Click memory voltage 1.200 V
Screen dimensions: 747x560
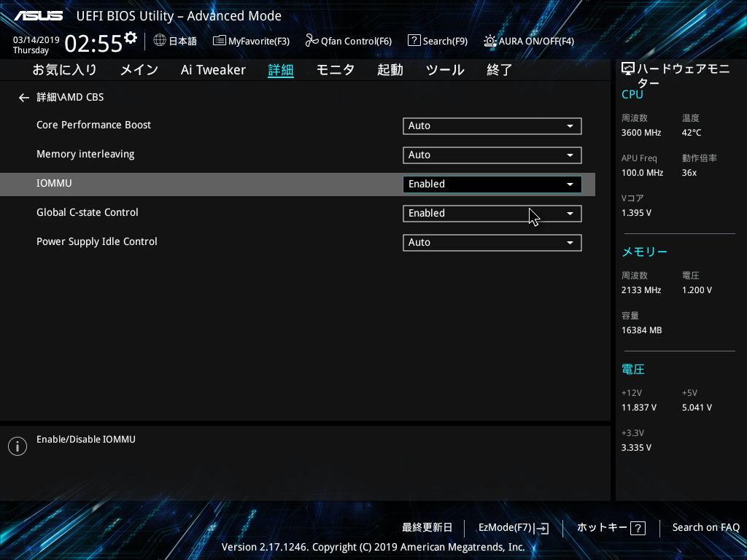697,290
